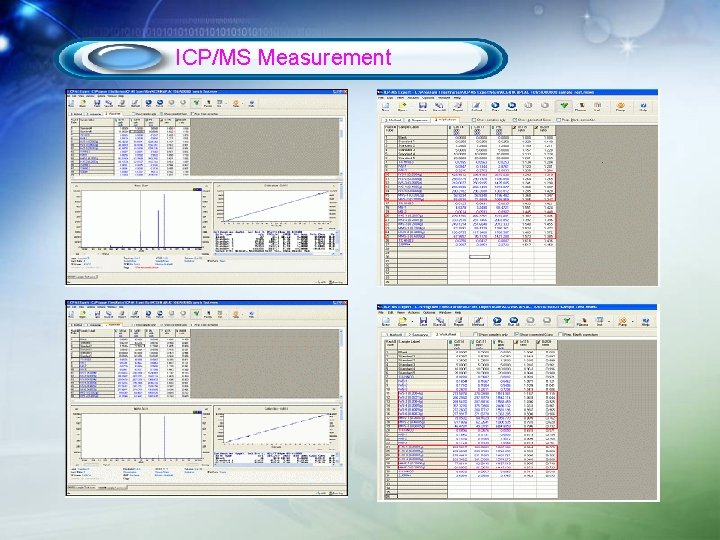Image resolution: width=720 pixels, height=540 pixels.
Task: Expand the Pump dropdown arrow in lower-right window
Action: pos(633,321)
